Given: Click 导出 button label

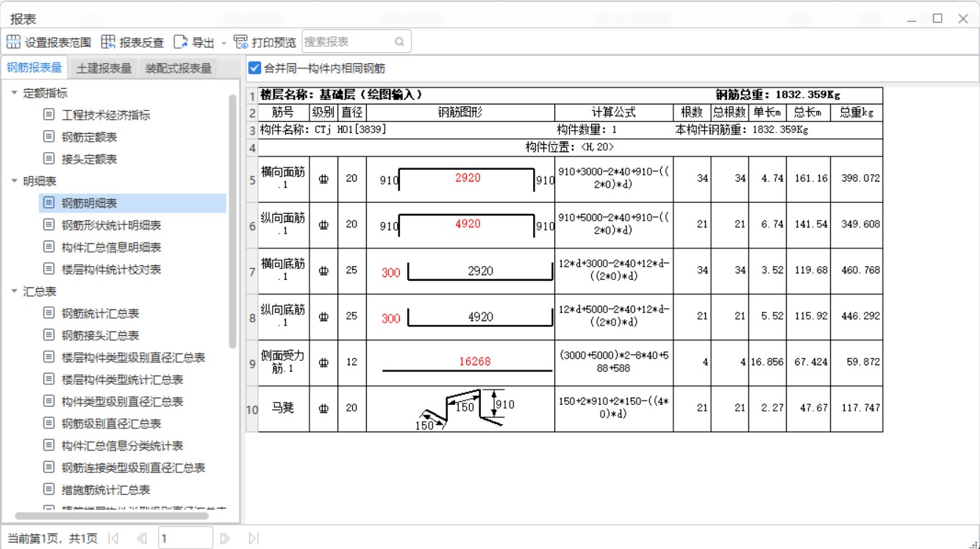Looking at the screenshot, I should point(203,43).
